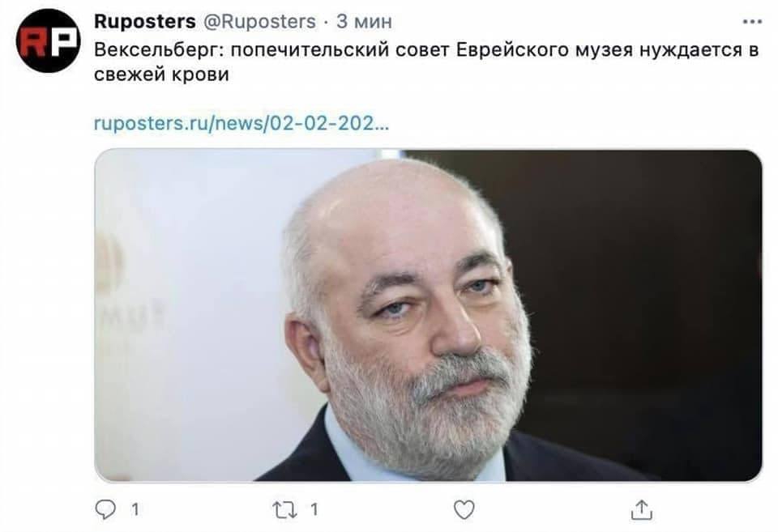
Task: Click the bold Ruposters display name
Action: coord(145,21)
